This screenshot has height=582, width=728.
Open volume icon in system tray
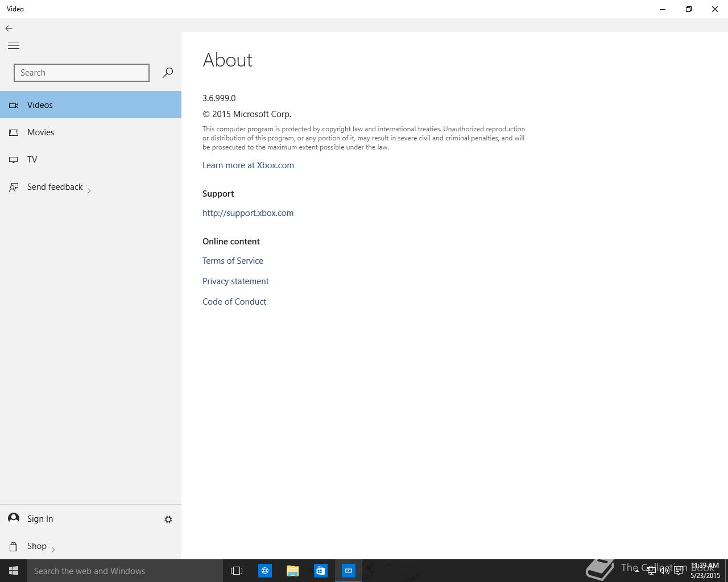(664, 571)
